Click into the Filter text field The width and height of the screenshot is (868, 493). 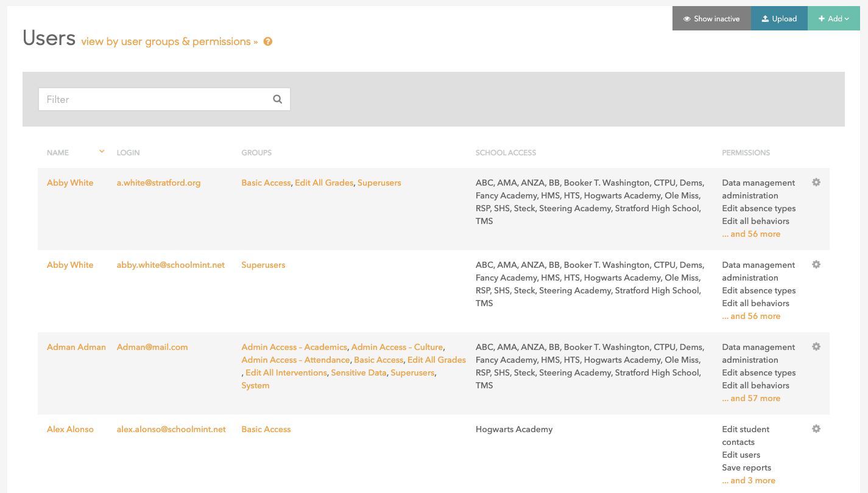click(155, 99)
